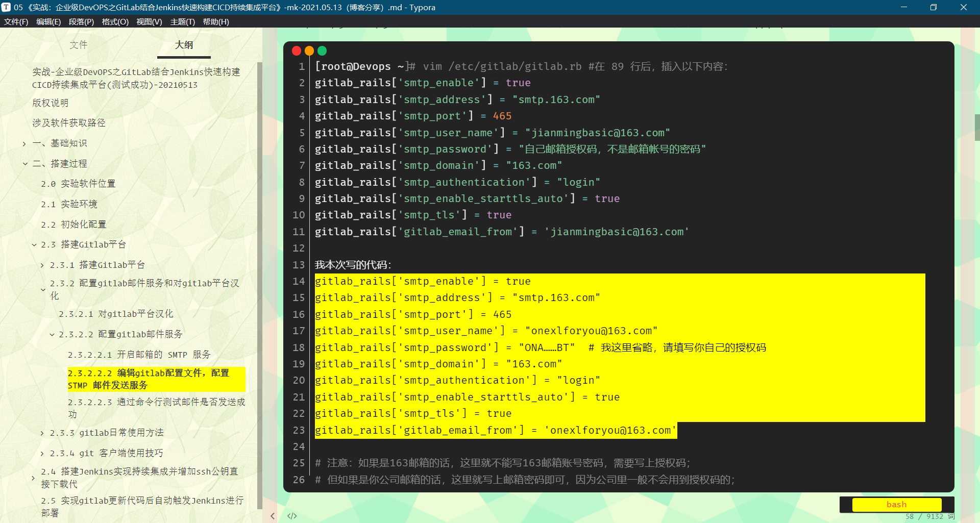Collapse the 2.3.2.2 配置gitlab邮件服务 section
The width and height of the screenshot is (980, 523).
click(x=52, y=335)
